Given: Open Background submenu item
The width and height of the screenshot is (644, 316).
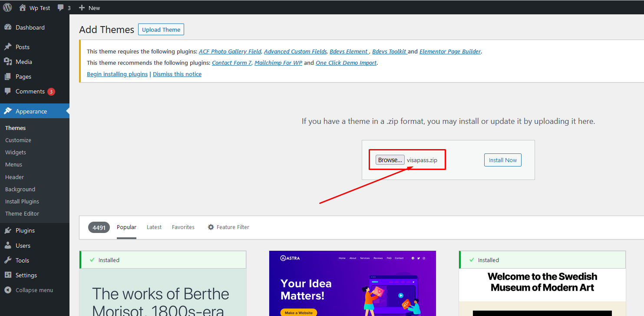Looking at the screenshot, I should point(20,189).
